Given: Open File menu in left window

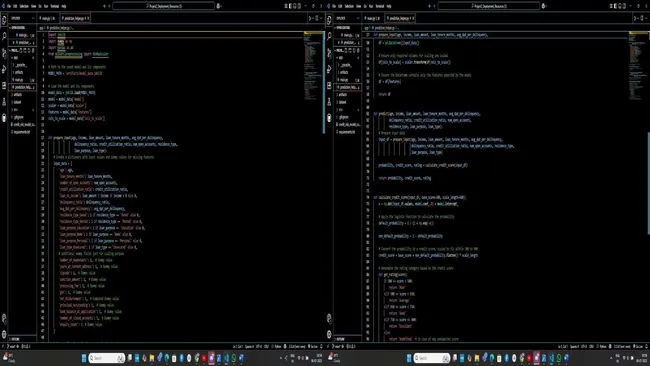Looking at the screenshot, I should click(9, 6).
